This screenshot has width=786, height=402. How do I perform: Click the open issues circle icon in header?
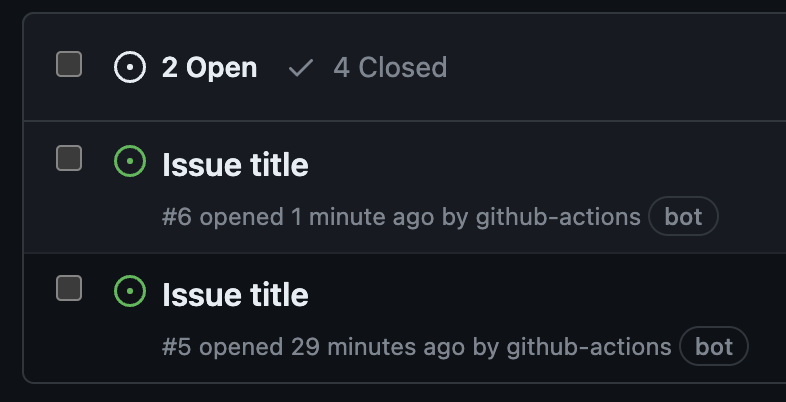(x=130, y=68)
